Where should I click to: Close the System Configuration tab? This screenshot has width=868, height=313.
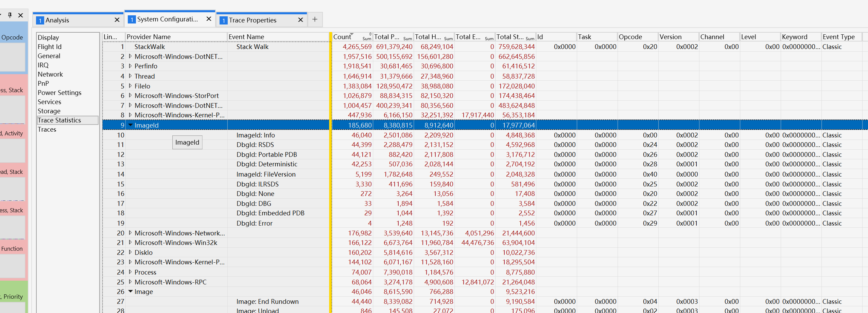(x=209, y=19)
